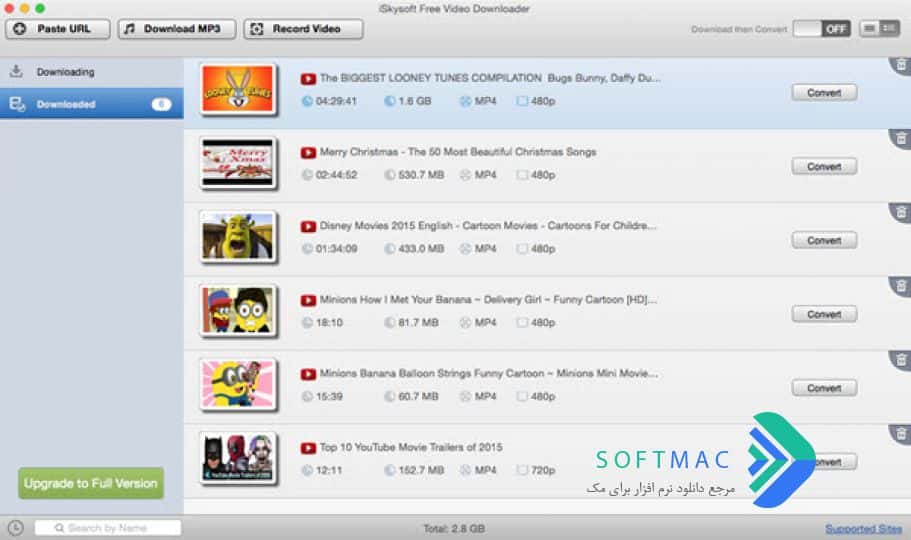Image resolution: width=911 pixels, height=540 pixels.
Task: Click file size icon showing 1.6 GB
Action: pos(390,101)
